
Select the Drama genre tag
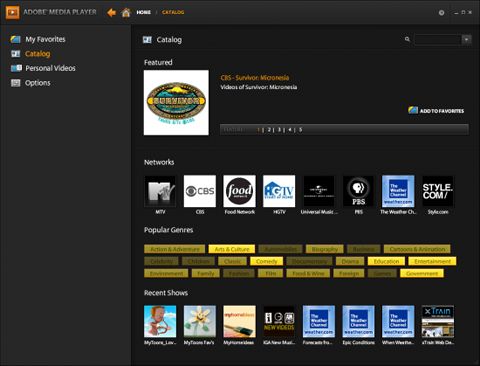click(350, 261)
